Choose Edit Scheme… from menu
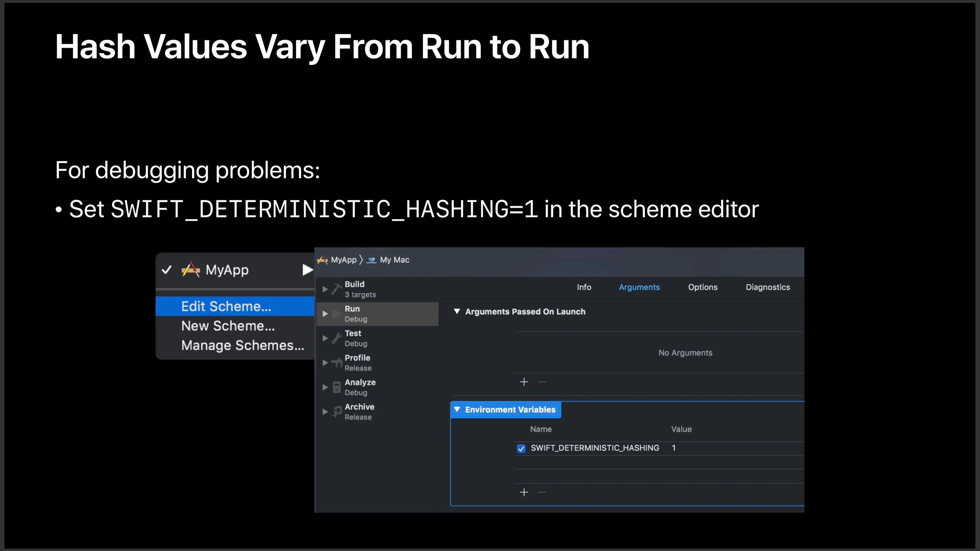980x551 pixels. click(226, 306)
